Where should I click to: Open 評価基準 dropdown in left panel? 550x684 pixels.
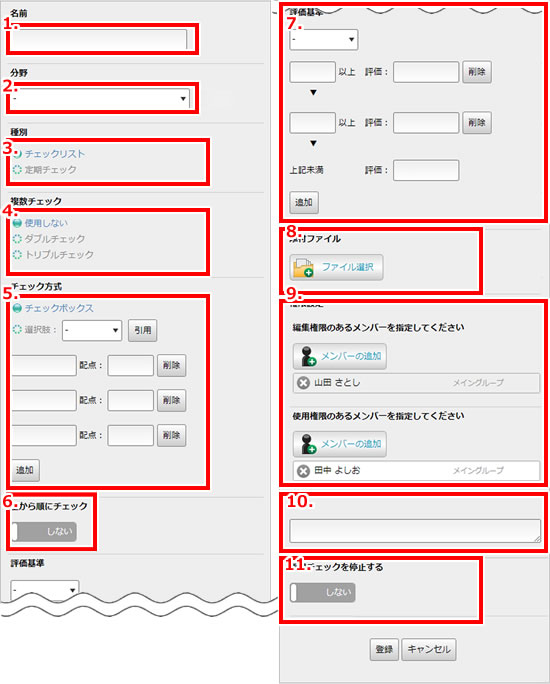pos(45,590)
